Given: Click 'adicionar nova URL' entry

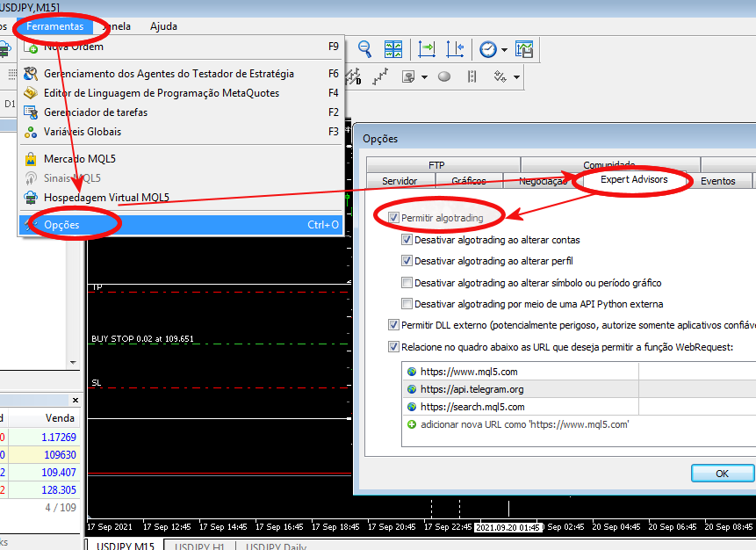Looking at the screenshot, I should (x=524, y=424).
